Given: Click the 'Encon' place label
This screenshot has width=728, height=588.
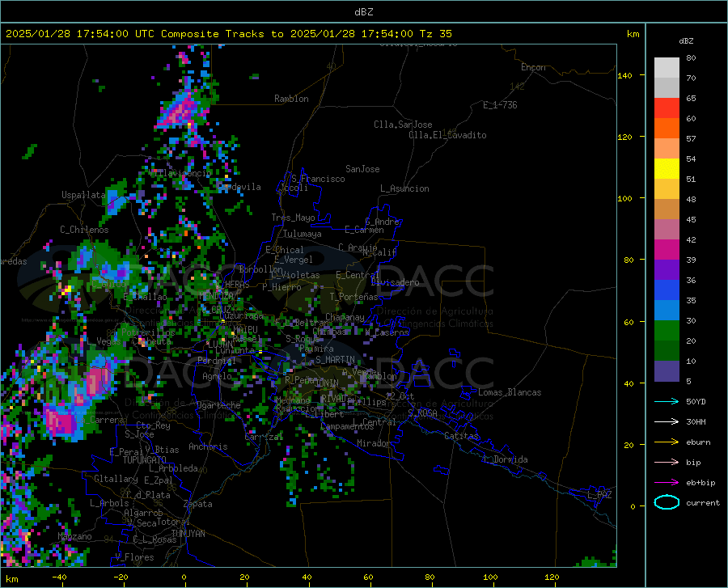Looking at the screenshot, I should coord(533,67).
